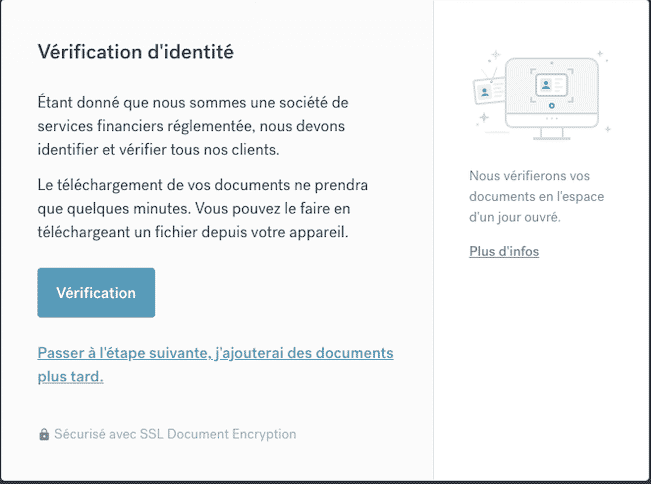The height and width of the screenshot is (484, 651).
Task: Click the Vérification d'identité heading
Action: (136, 52)
